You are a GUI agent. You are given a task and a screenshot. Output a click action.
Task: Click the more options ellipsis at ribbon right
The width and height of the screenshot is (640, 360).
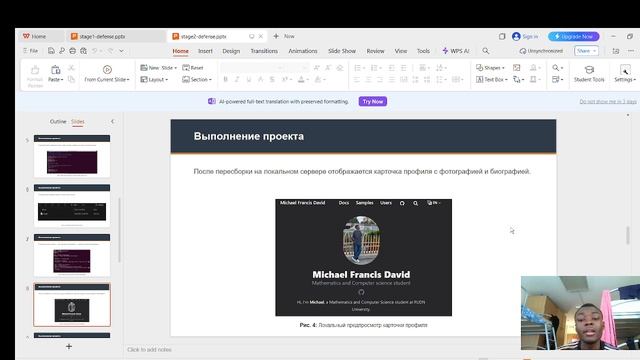[631, 51]
